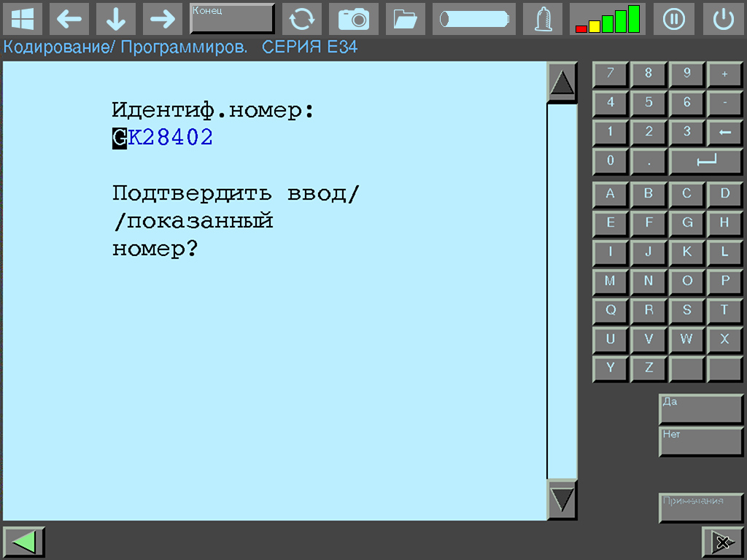Screen dimensions: 747x560
Task: Click the green back triangle at bottom left
Action: (x=23, y=541)
